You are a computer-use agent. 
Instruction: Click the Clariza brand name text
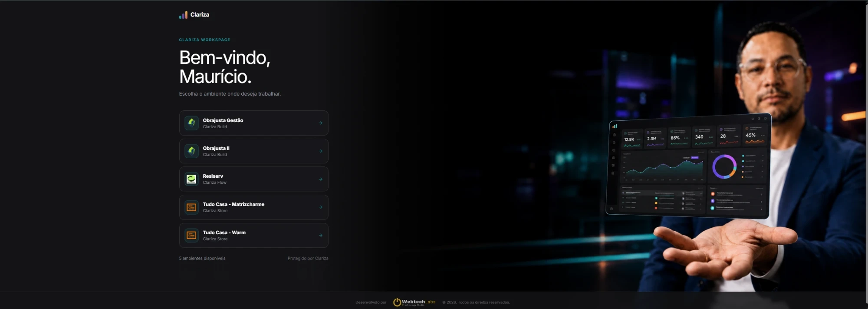click(x=200, y=15)
